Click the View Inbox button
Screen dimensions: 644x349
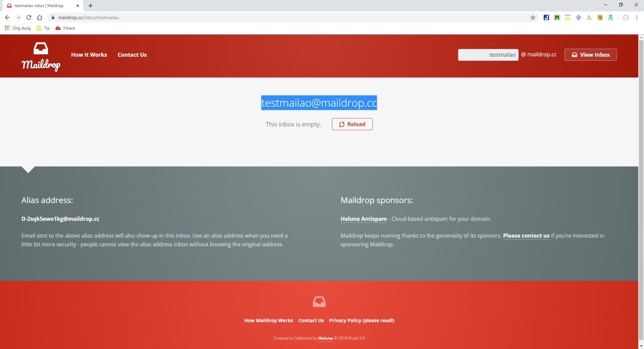pyautogui.click(x=590, y=55)
